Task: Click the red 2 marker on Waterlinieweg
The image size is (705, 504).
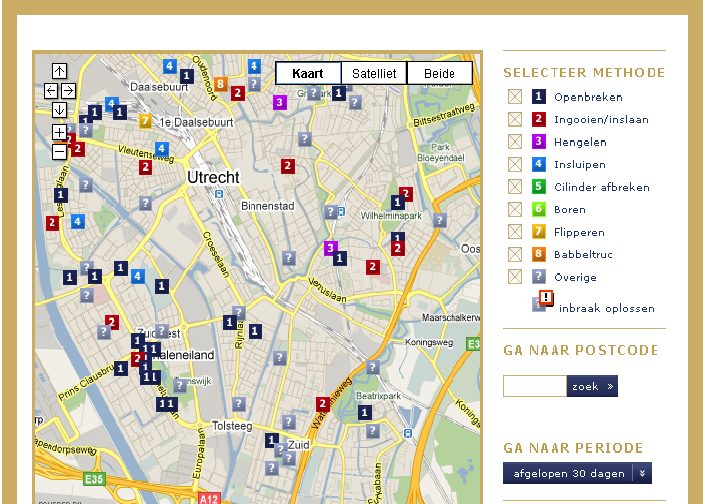Action: [322, 404]
